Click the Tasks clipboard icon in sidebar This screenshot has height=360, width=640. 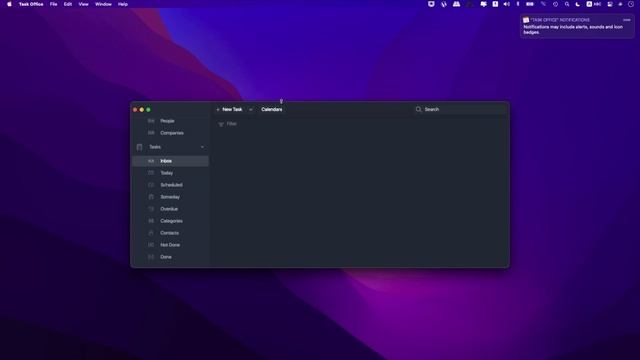140,147
